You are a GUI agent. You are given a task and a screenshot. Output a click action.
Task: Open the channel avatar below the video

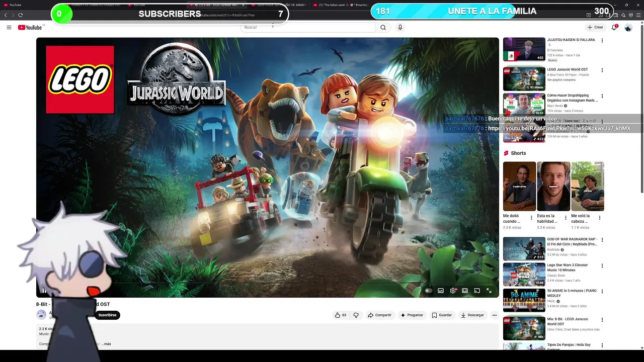pyautogui.click(x=41, y=315)
